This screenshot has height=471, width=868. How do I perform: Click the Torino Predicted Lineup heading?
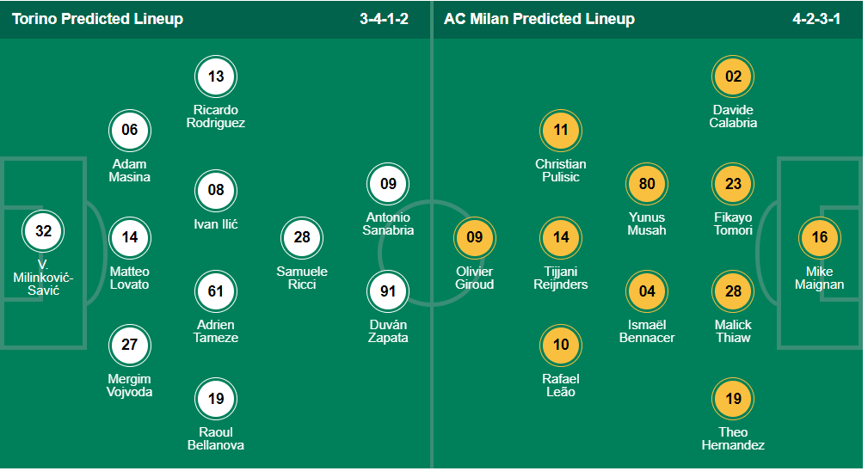click(97, 19)
